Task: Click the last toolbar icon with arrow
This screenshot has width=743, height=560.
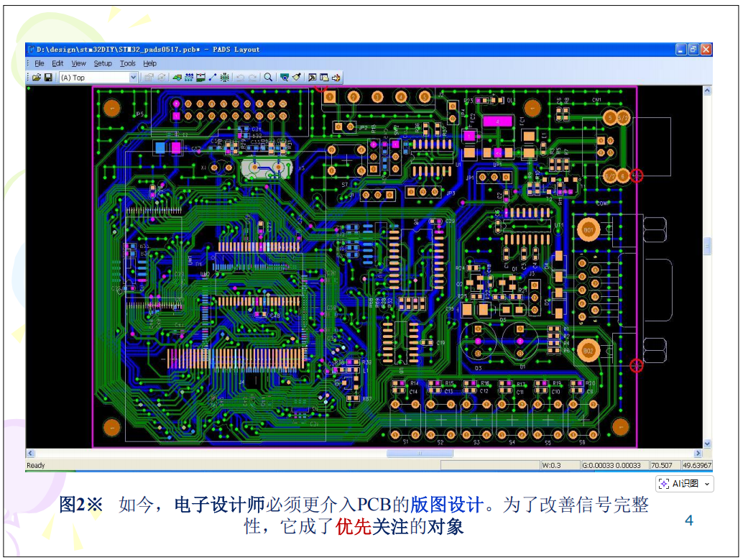Action: click(336, 78)
